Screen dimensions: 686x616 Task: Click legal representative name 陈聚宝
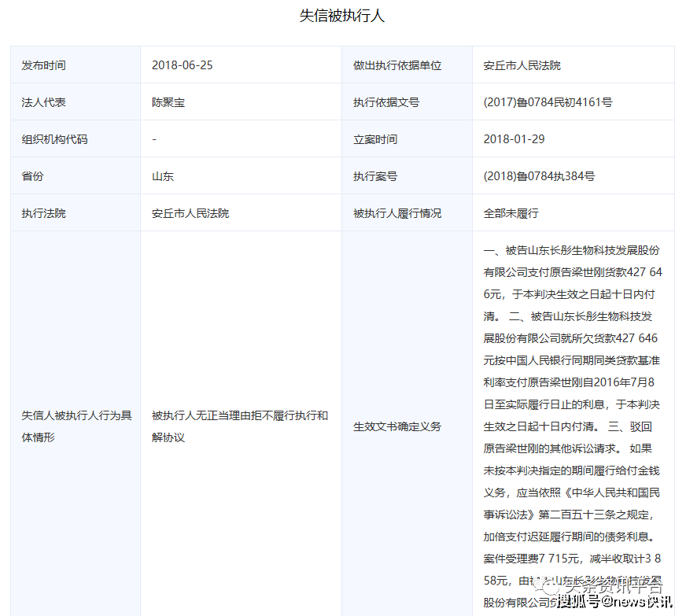168,102
